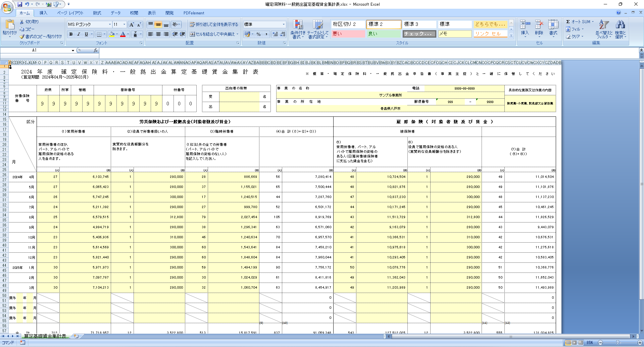Open sort and filter 並べ替えとフィルタ
This screenshot has height=347, width=644.
tap(604, 29)
